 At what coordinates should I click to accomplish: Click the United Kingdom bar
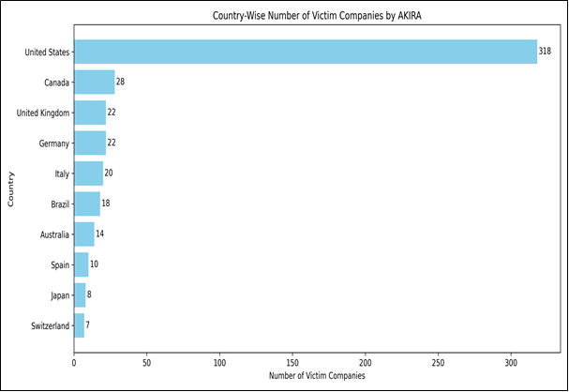[90, 113]
